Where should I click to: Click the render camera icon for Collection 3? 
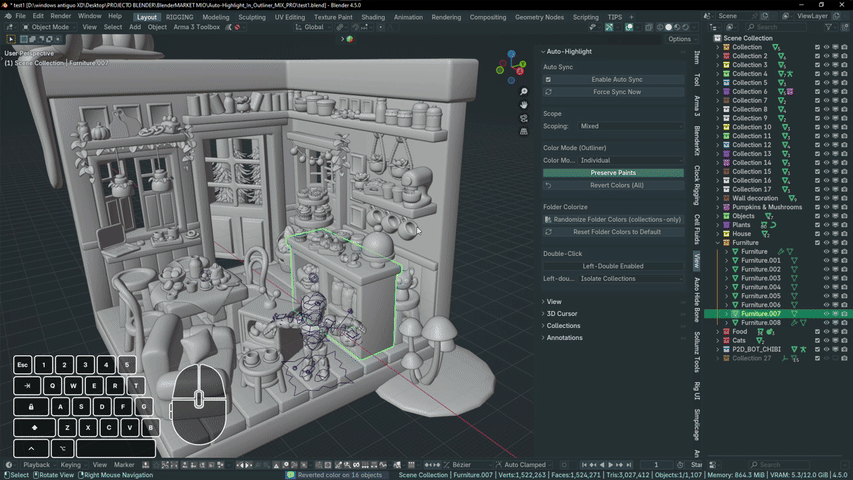pyautogui.click(x=844, y=65)
